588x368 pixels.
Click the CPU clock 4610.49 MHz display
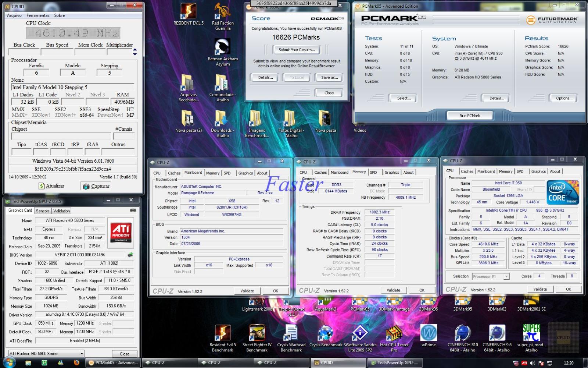[x=73, y=33]
